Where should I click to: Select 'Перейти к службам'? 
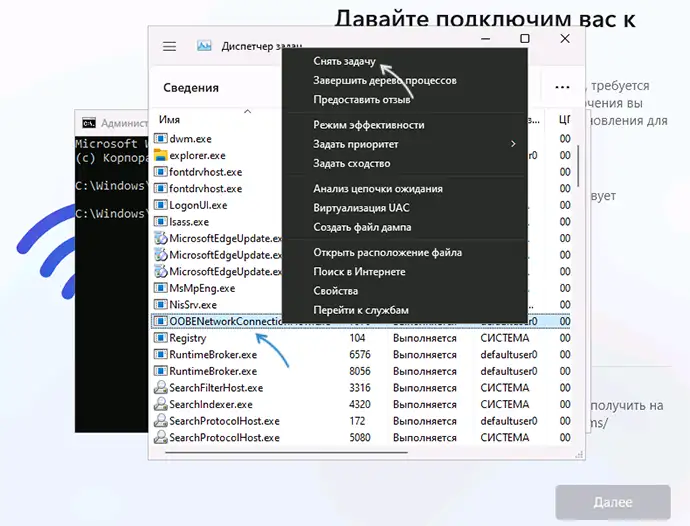361,310
